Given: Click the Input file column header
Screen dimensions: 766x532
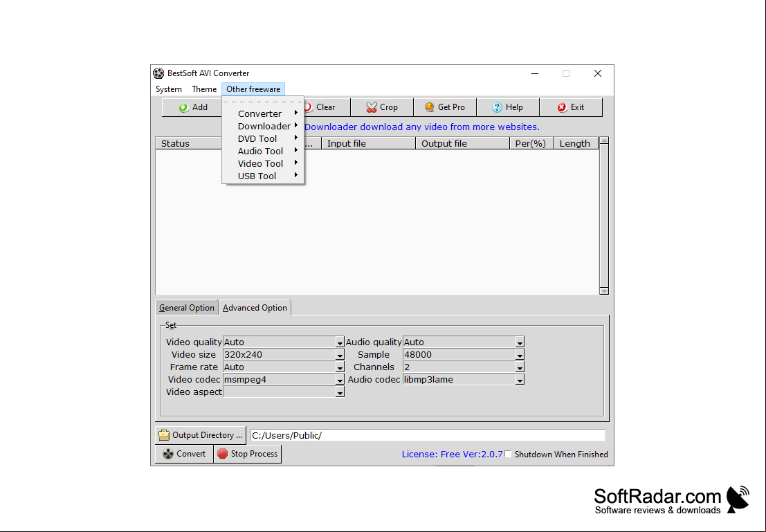Looking at the screenshot, I should 368,144.
